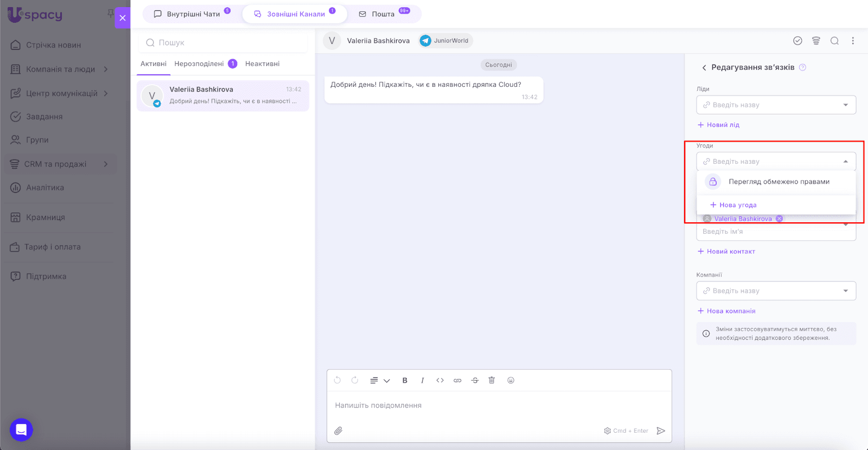Insert a link with the link icon

click(x=457, y=381)
